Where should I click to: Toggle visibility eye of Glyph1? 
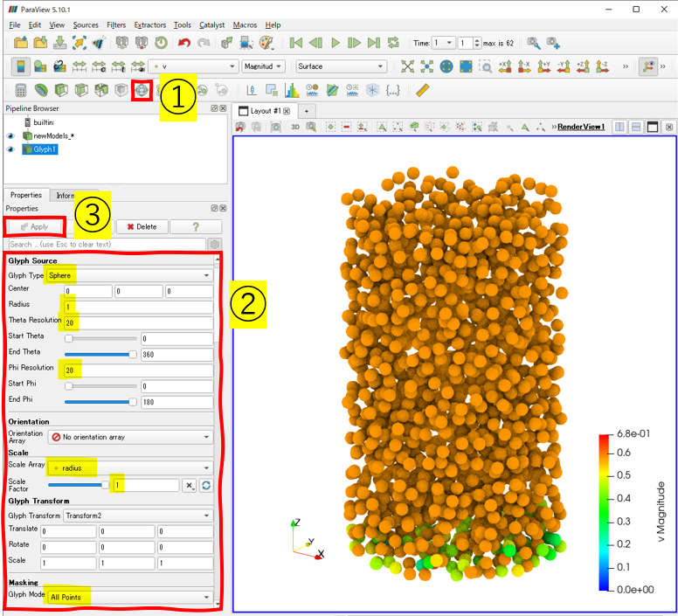click(11, 149)
